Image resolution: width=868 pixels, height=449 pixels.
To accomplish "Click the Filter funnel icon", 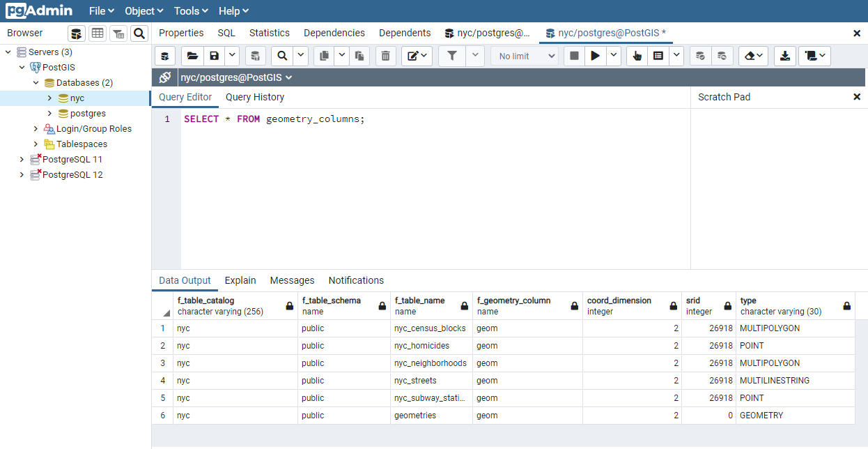I will click(x=451, y=56).
